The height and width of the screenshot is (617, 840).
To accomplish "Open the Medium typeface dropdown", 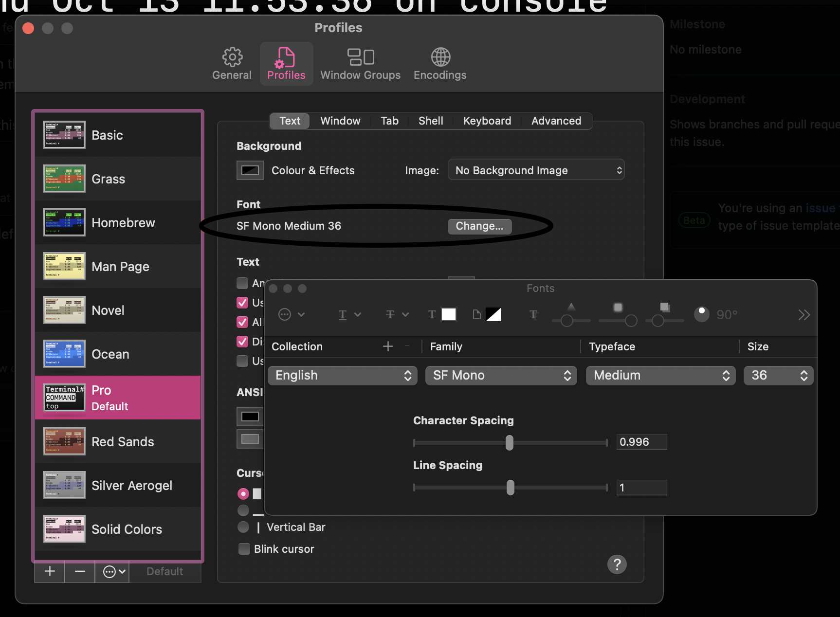I will 660,375.
